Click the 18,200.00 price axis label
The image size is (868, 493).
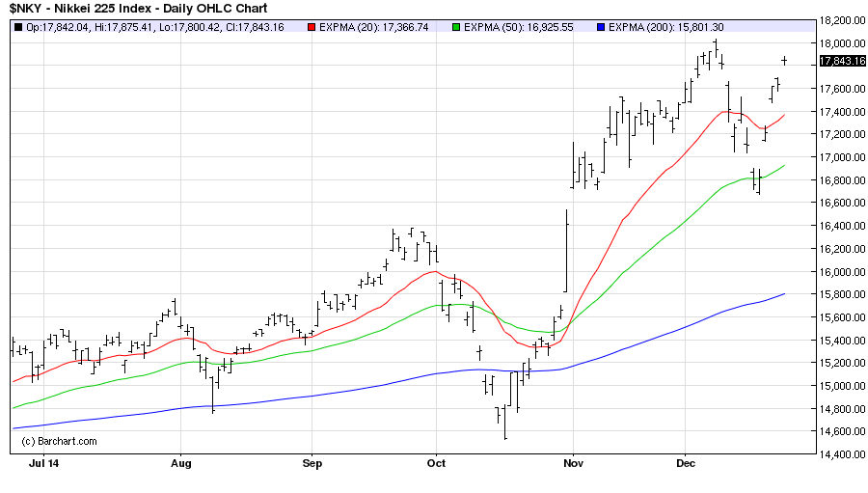tap(842, 20)
